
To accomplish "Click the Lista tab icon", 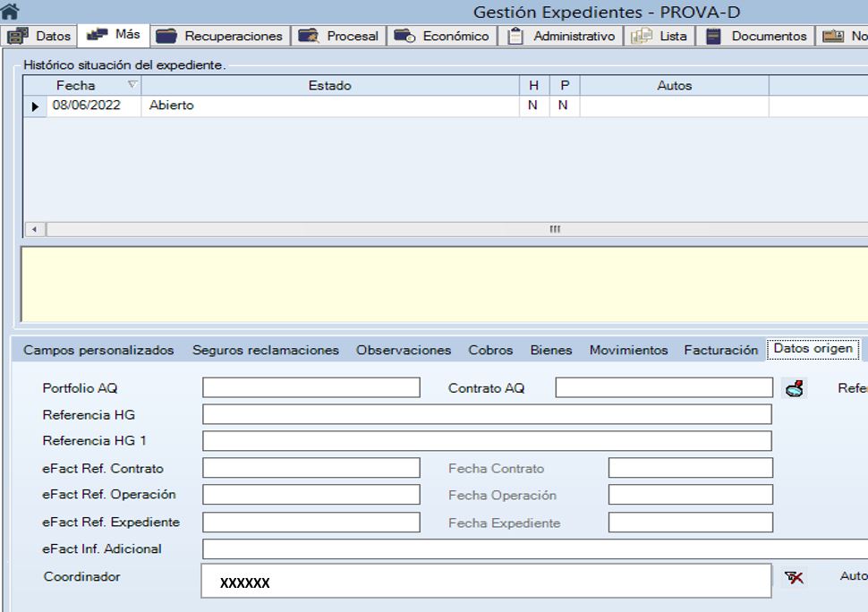I will point(642,37).
